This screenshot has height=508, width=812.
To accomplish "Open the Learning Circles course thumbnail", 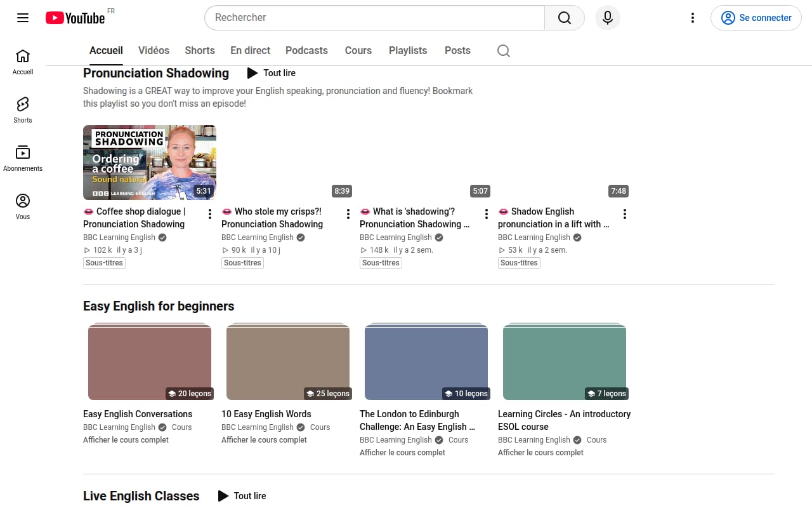I will tap(565, 361).
